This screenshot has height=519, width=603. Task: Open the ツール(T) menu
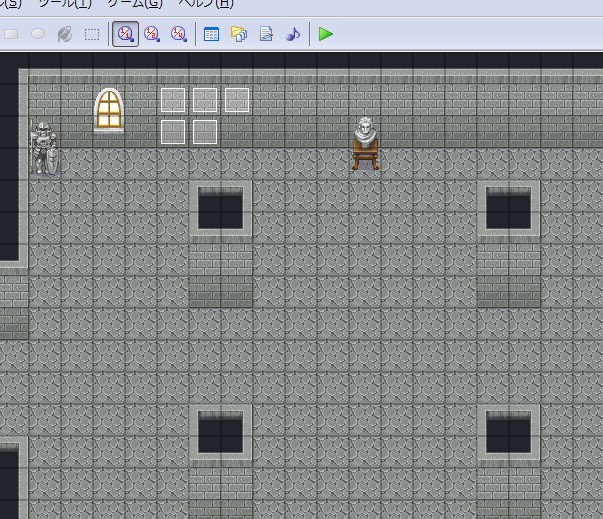coord(65,4)
